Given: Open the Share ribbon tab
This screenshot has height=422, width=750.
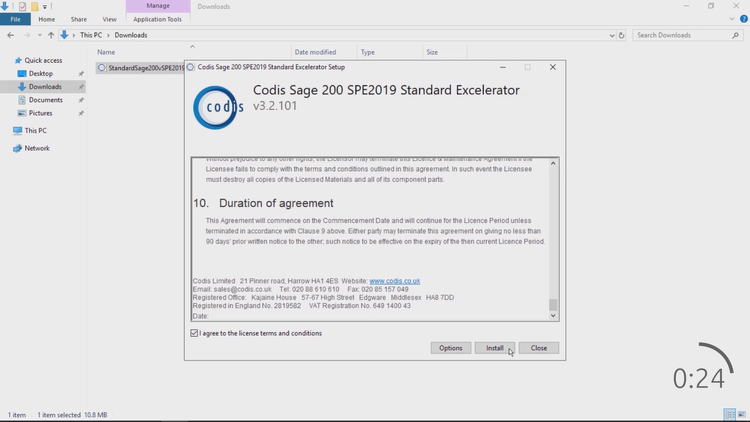Looking at the screenshot, I should point(78,19).
